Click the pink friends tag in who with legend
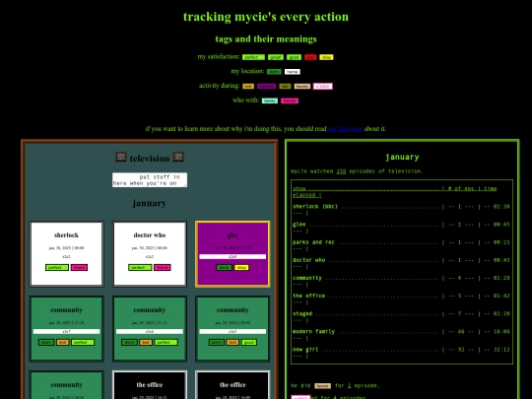Image resolution: width=532 pixels, height=399 pixels. point(290,100)
